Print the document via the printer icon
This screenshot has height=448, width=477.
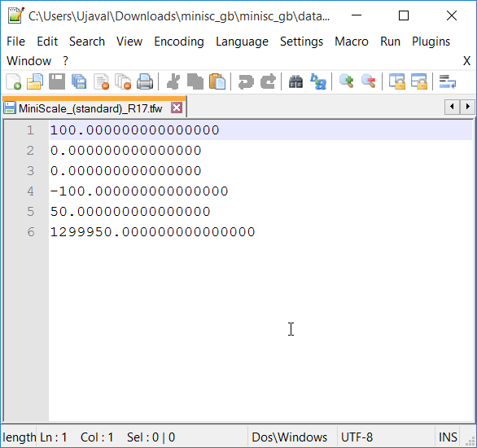click(145, 82)
